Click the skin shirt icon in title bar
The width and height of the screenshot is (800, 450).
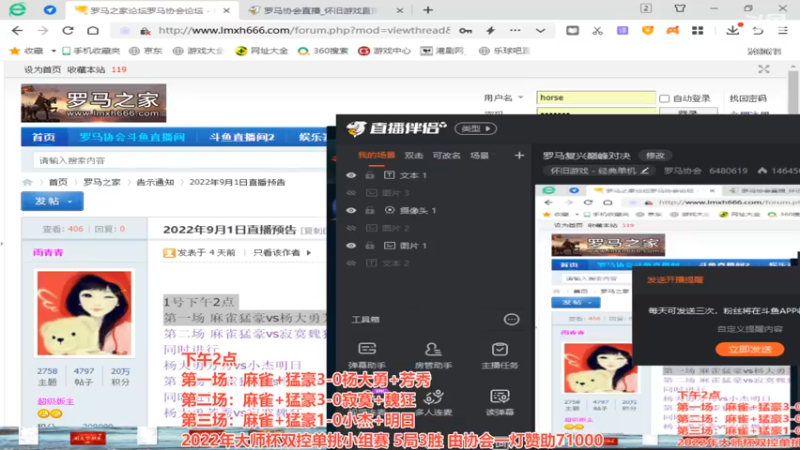point(680,8)
